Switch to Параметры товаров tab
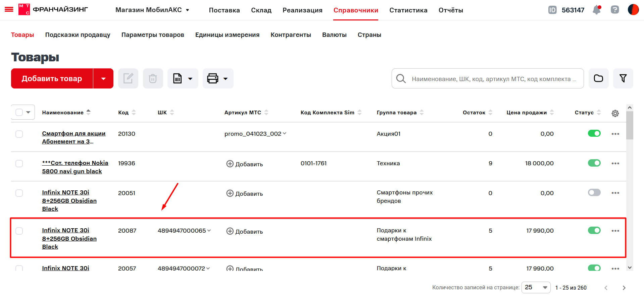644x297 pixels. [x=153, y=35]
